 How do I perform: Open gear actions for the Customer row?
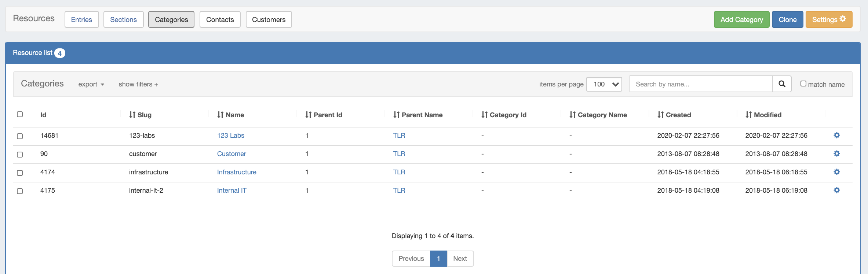tap(836, 154)
